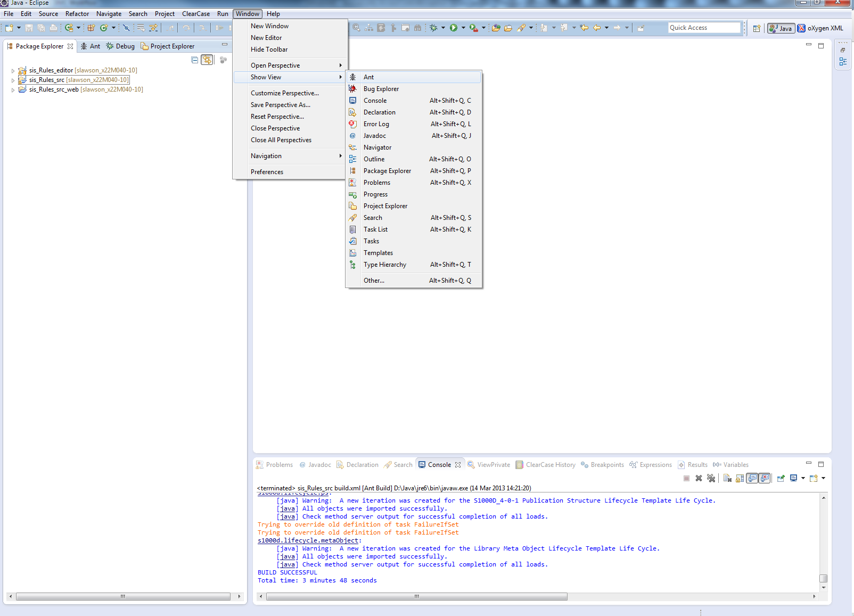Close the Package Explorer tab
This screenshot has width=854, height=616.
pos(70,46)
